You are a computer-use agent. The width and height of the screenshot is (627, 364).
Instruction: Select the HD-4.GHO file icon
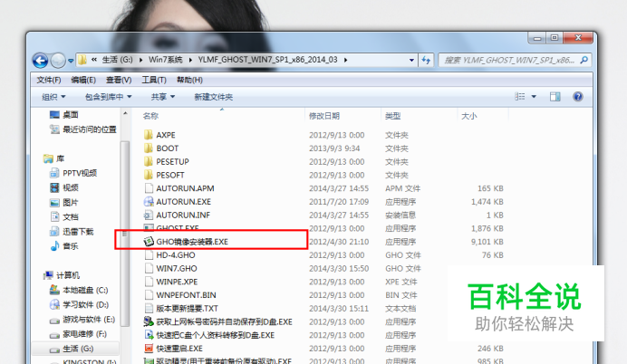point(149,255)
